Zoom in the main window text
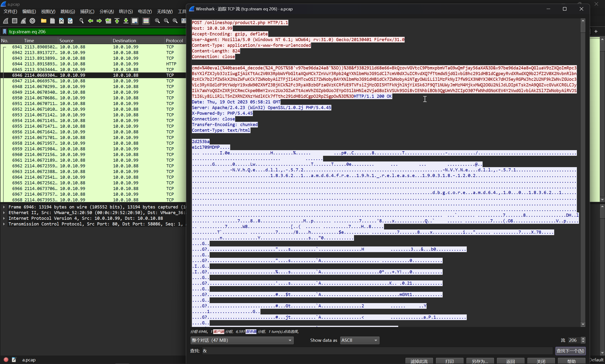Image resolution: width=605 pixels, height=364 pixels. pos(157,21)
